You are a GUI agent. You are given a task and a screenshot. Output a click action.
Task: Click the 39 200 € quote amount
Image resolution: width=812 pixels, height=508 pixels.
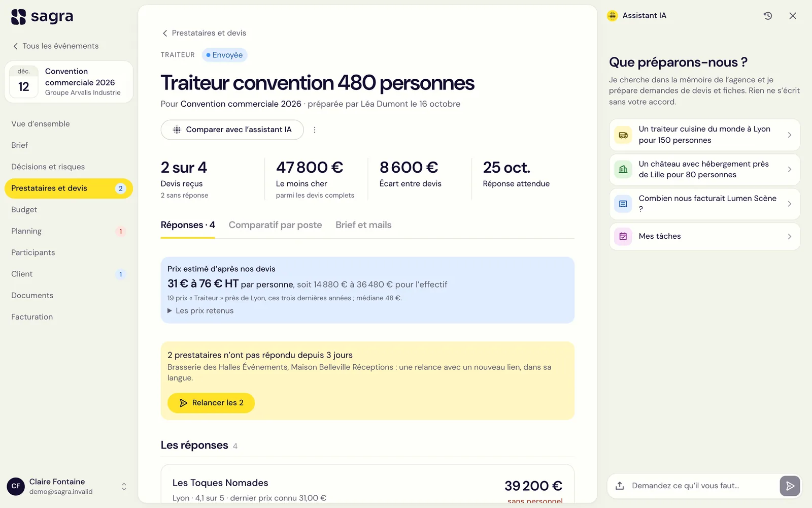533,486
